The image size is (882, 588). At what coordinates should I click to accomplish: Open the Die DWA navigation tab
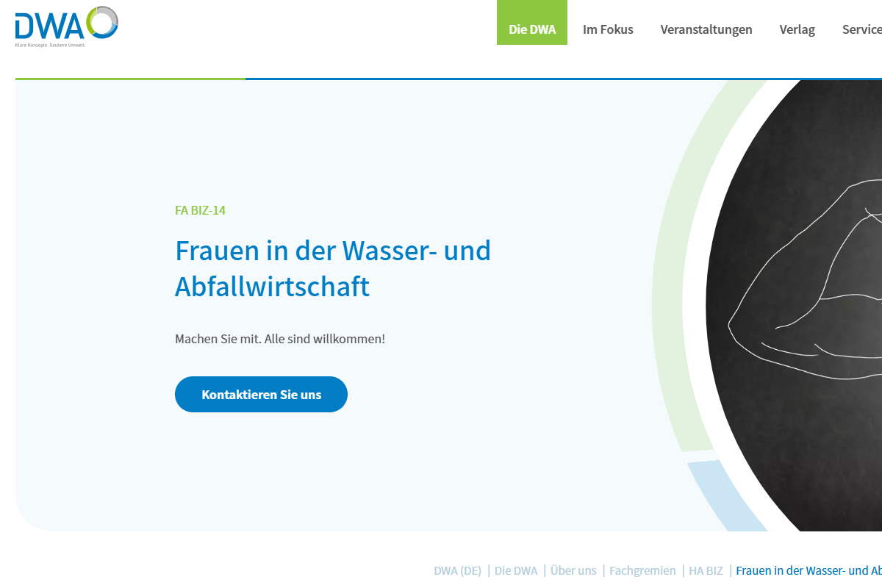click(x=532, y=29)
